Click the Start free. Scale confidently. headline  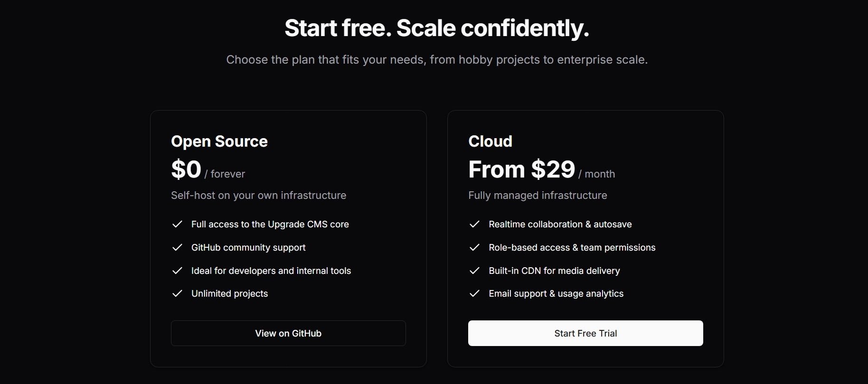(x=437, y=28)
